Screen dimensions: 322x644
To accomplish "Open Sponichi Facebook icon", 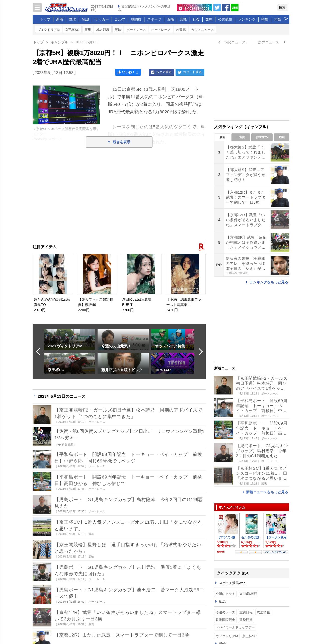I will (x=226, y=8).
